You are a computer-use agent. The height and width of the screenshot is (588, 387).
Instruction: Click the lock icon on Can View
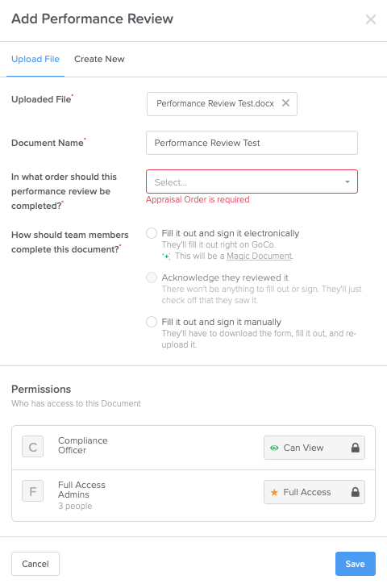coord(355,448)
